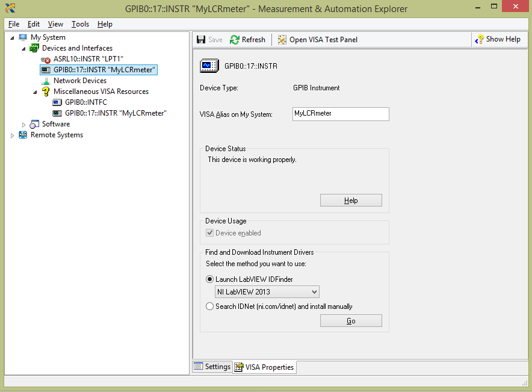Select the Devices and Interfaces tree label

[x=78, y=48]
